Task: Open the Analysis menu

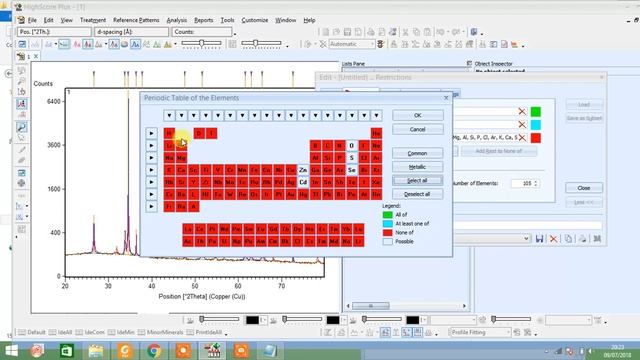Action: 177,20
